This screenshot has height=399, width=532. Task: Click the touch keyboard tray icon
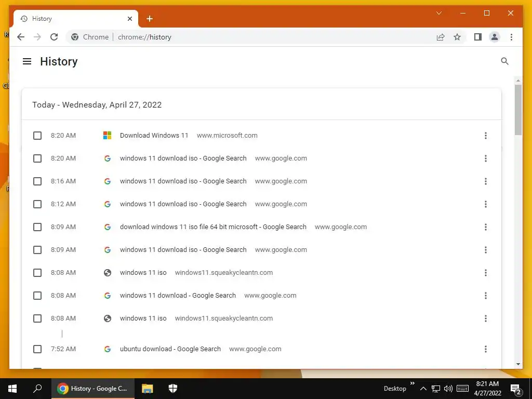click(462, 389)
